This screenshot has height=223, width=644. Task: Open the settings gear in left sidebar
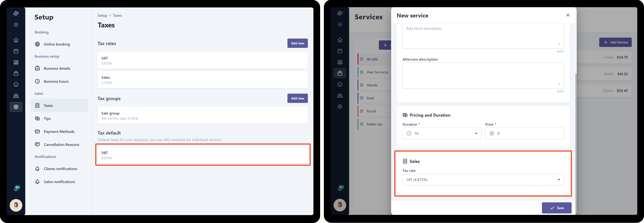coord(16,107)
